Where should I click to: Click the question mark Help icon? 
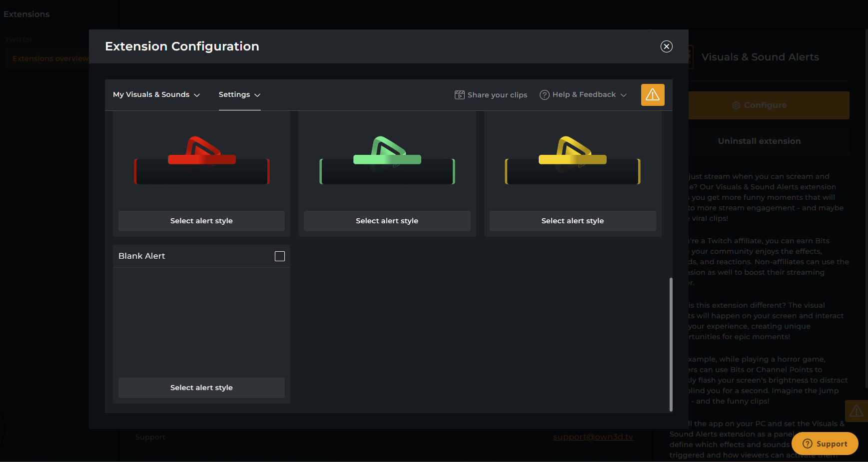[x=545, y=95]
